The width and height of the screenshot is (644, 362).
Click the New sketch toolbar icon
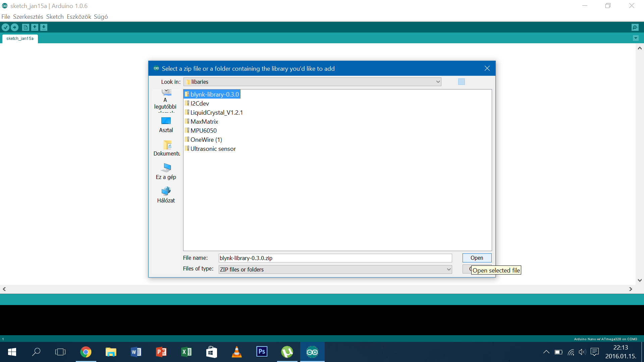pyautogui.click(x=25, y=27)
